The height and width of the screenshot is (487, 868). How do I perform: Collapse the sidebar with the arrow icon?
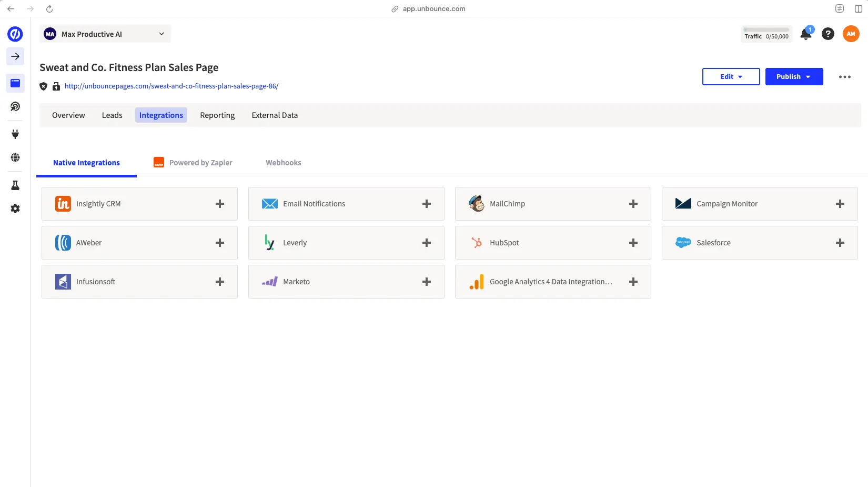[x=15, y=56]
